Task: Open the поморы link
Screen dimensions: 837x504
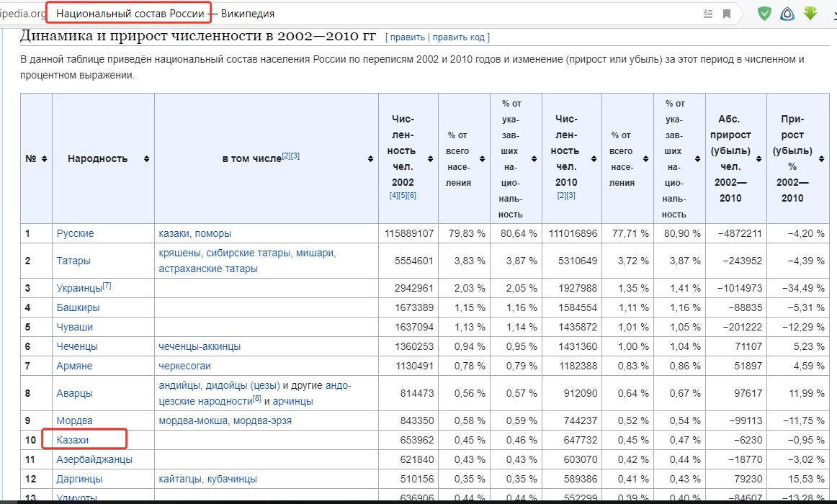Action: 213,233
